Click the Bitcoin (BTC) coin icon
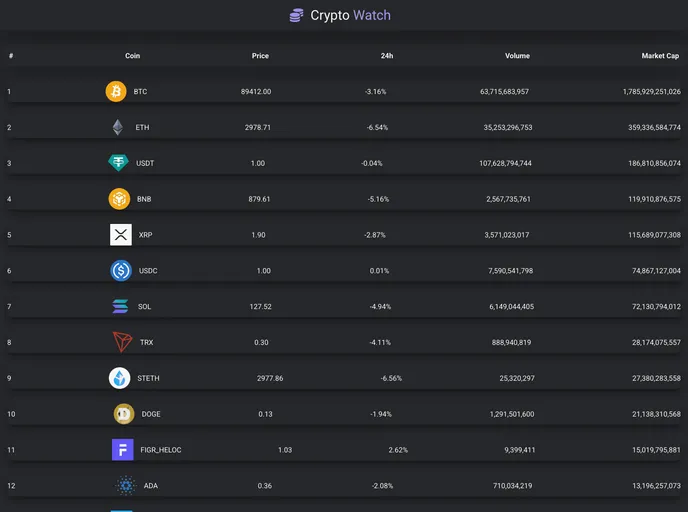The height and width of the screenshot is (512, 688). coord(117,91)
